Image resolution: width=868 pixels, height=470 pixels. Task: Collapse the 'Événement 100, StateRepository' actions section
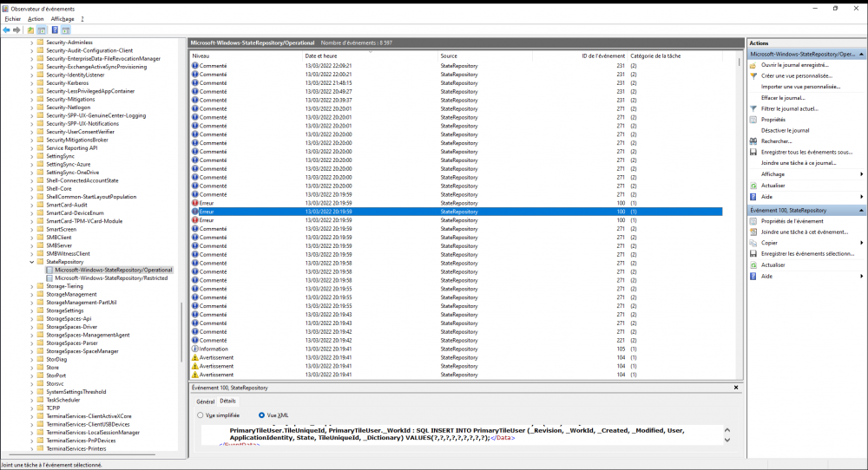tap(861, 211)
